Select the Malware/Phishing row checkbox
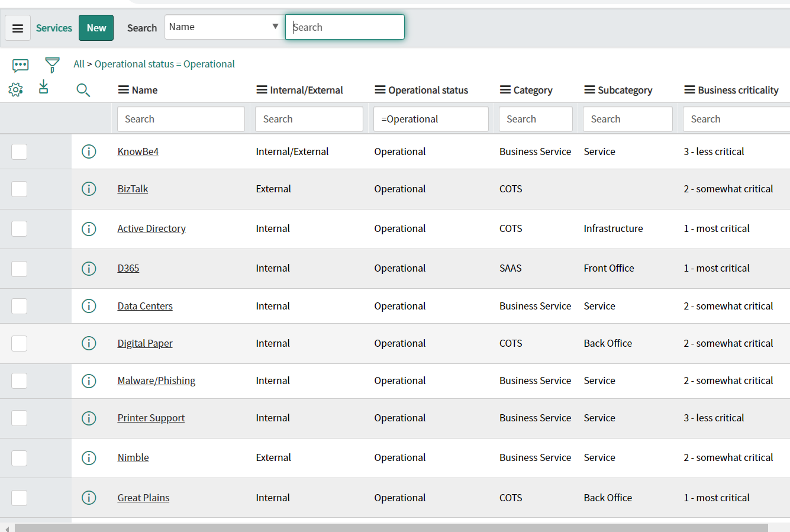 click(x=20, y=381)
